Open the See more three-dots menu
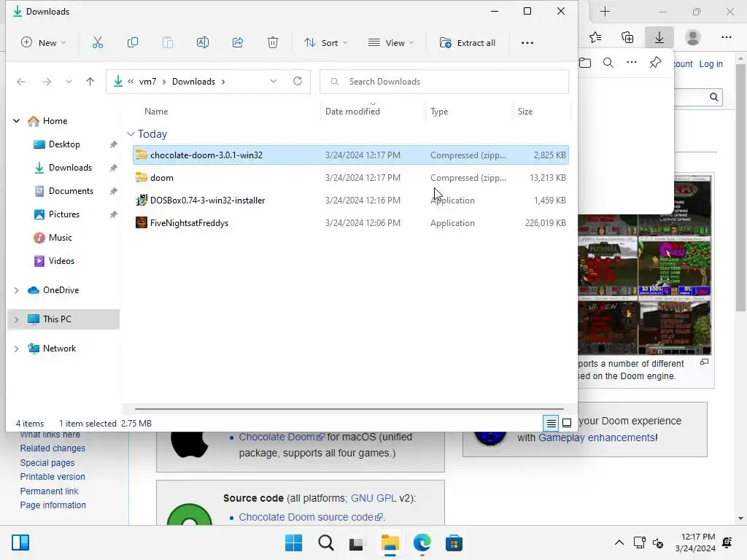The width and height of the screenshot is (747, 560). tap(527, 43)
